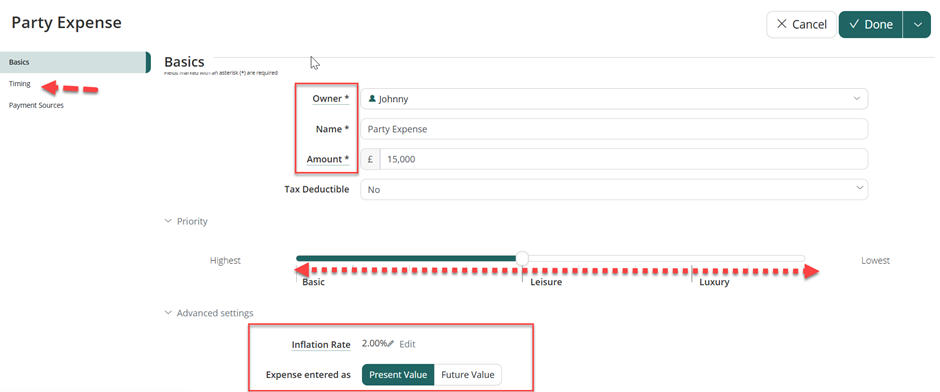
Task: Open the Timing section
Action: pos(20,84)
